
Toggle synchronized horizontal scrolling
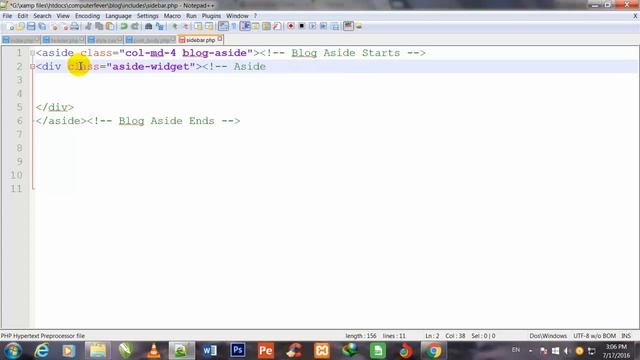209,27
